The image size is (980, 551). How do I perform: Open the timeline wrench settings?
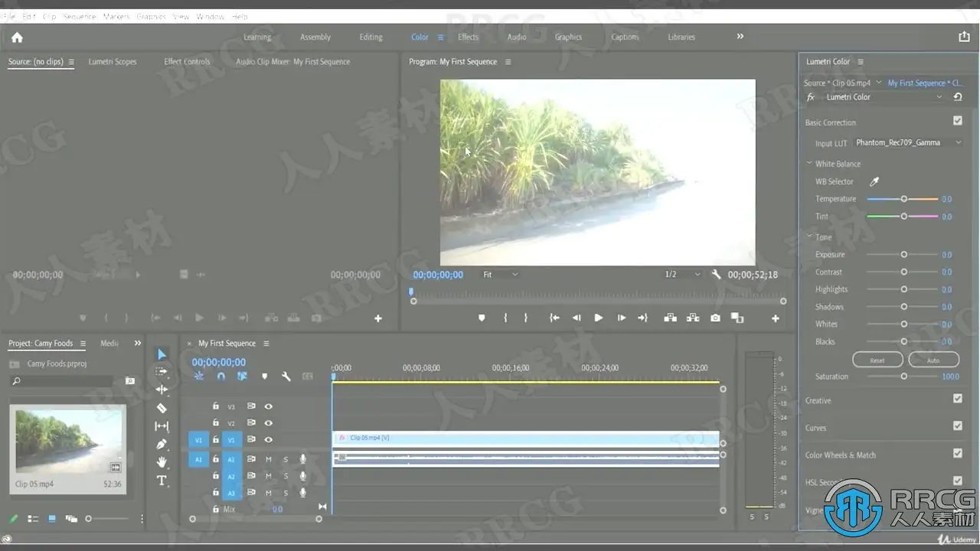(x=286, y=377)
